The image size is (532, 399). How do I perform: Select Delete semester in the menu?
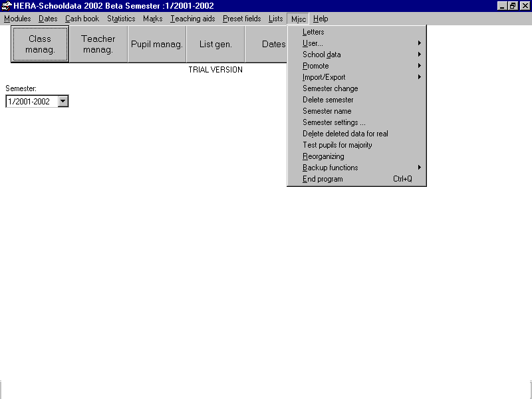356,100
